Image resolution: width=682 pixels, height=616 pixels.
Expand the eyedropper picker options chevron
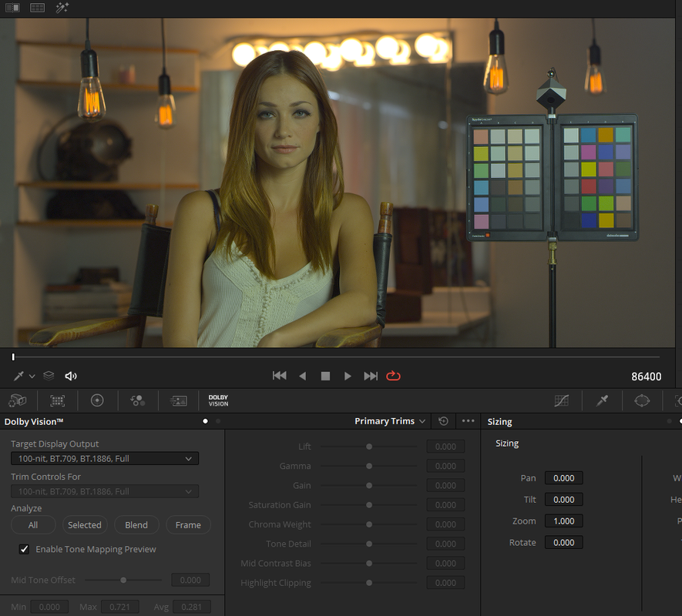pyautogui.click(x=32, y=377)
